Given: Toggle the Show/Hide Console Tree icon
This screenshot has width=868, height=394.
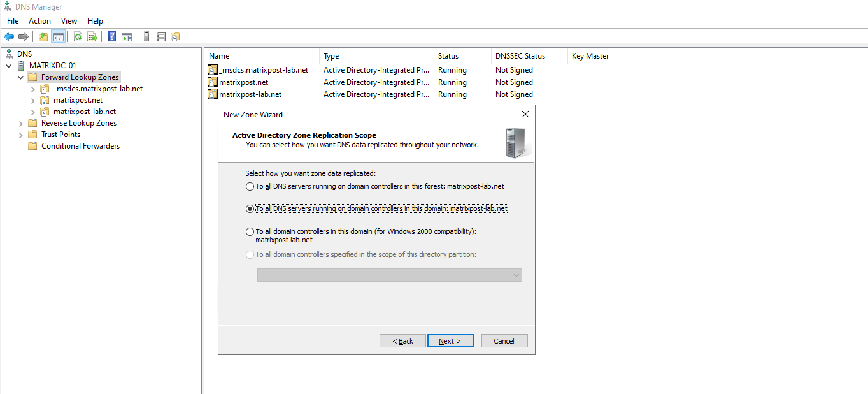Looking at the screenshot, I should (x=58, y=37).
